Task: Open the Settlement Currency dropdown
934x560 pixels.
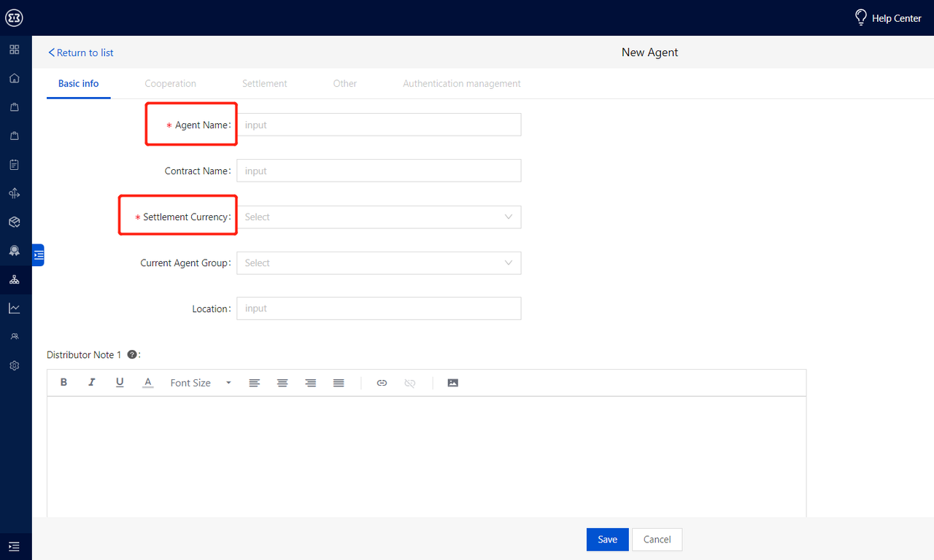Action: 379,217
